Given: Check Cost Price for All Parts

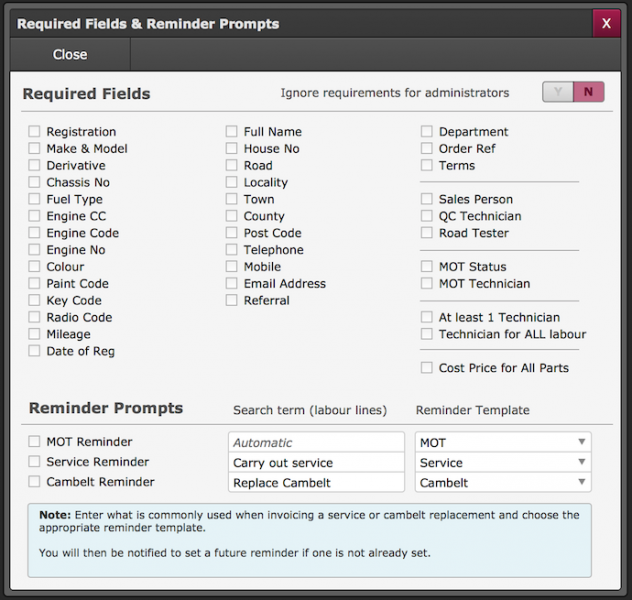Looking at the screenshot, I should tap(427, 368).
